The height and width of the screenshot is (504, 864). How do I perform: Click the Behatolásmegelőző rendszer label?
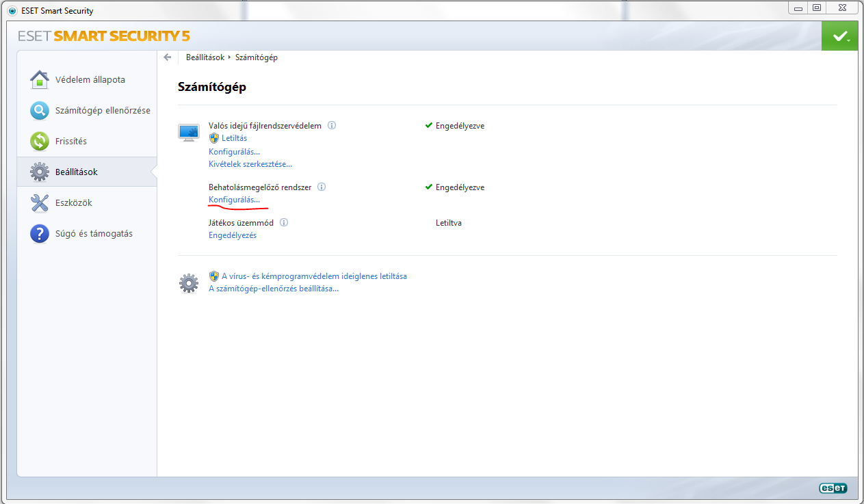[260, 187]
